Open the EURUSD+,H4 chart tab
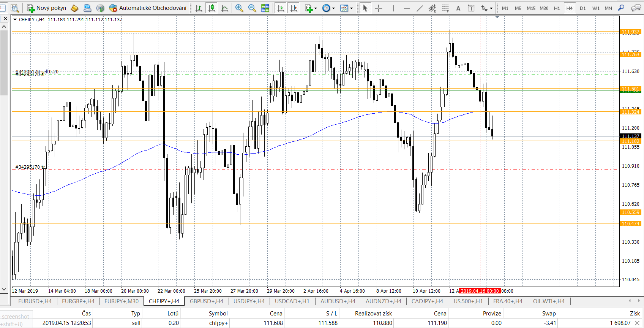The width and height of the screenshot is (644, 328). pyautogui.click(x=35, y=301)
